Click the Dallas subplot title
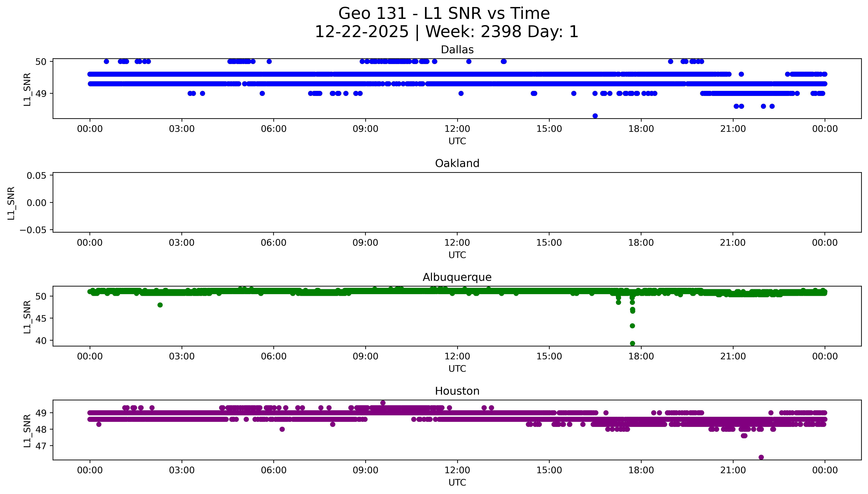868x494 pixels. tap(457, 50)
